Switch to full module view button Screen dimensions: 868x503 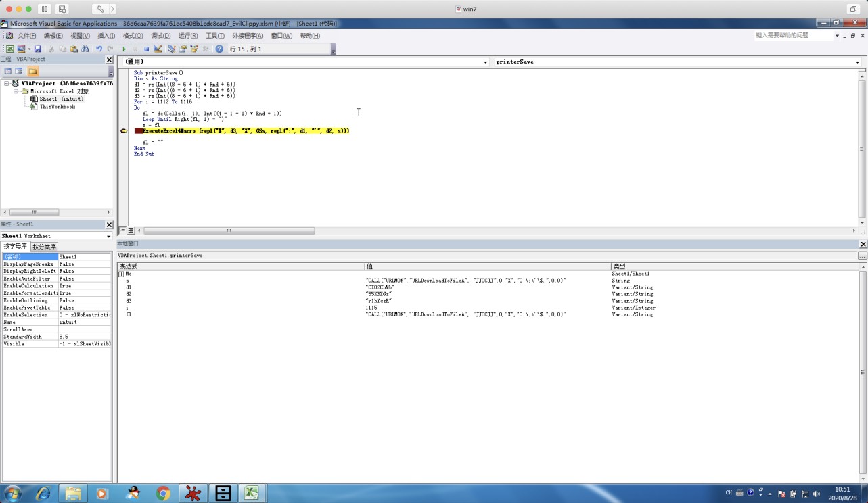click(131, 231)
